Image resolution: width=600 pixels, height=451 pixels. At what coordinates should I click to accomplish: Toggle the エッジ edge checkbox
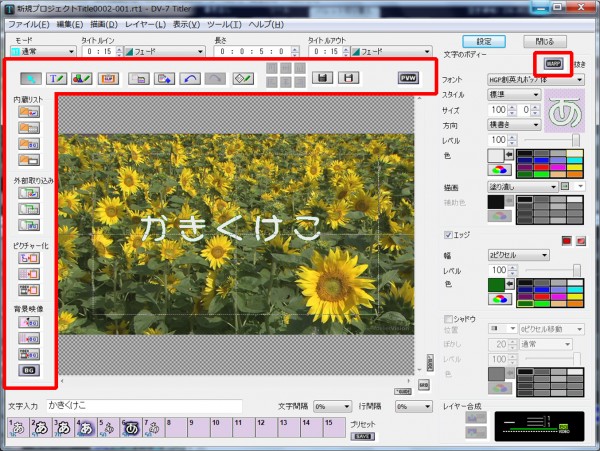[447, 234]
